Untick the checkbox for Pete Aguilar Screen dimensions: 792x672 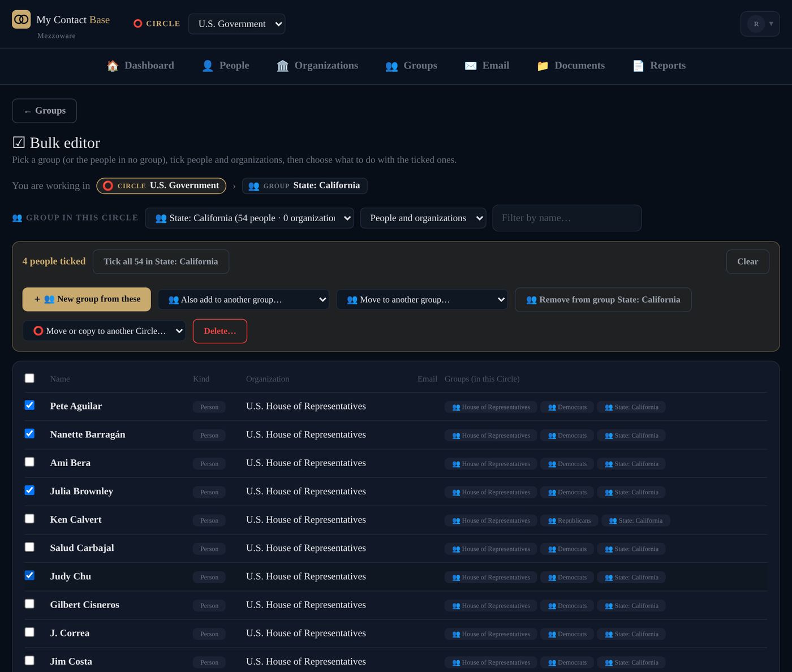coord(29,406)
